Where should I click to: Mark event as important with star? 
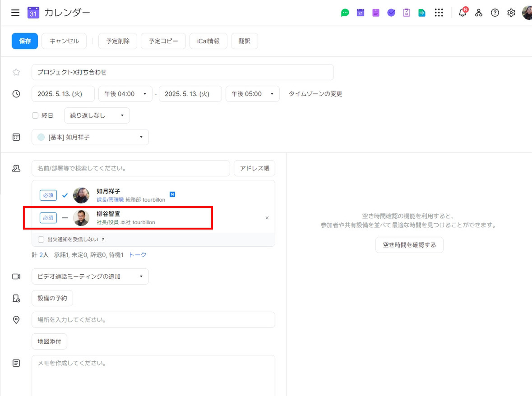tap(16, 72)
